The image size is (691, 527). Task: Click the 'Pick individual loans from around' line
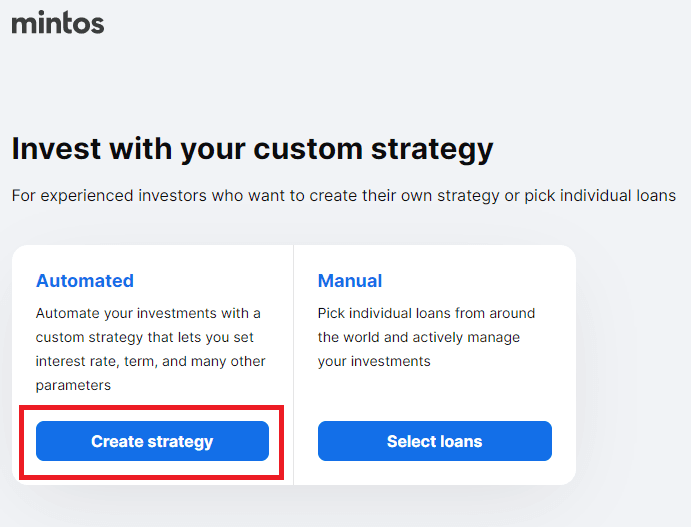point(426,314)
